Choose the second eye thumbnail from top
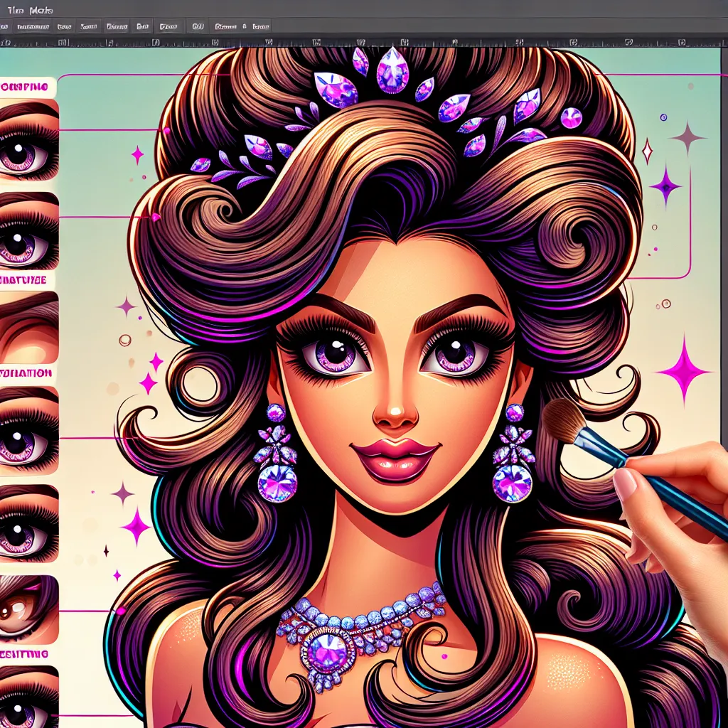 click(x=28, y=229)
